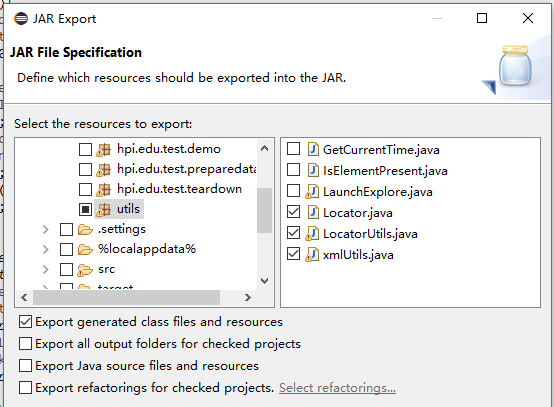Click the hpi.edu.test.teardown package icon

point(103,189)
